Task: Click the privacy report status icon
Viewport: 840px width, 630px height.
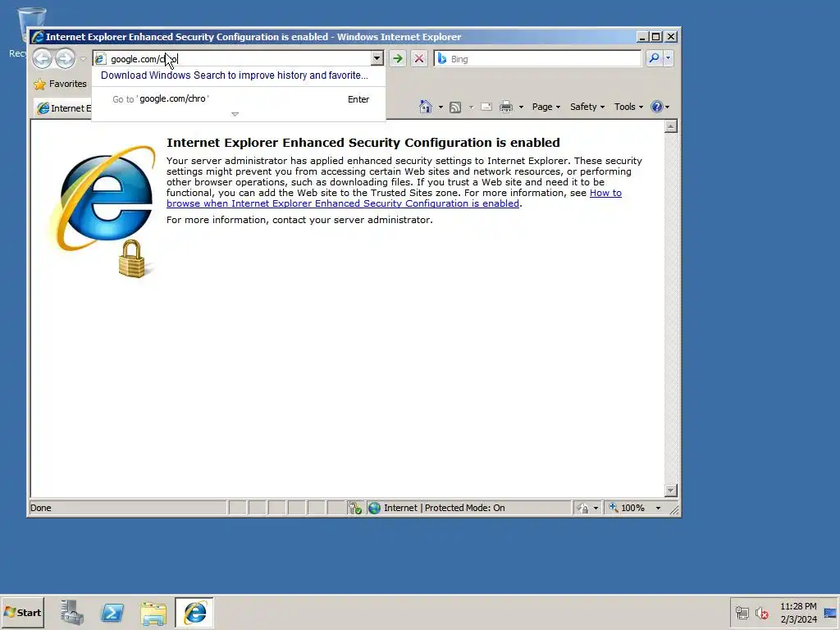Action: (355, 508)
